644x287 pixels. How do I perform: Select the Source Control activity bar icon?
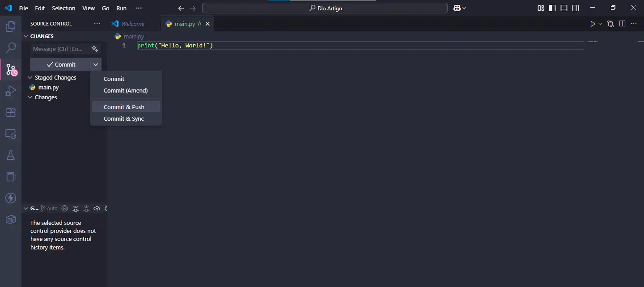click(x=11, y=69)
